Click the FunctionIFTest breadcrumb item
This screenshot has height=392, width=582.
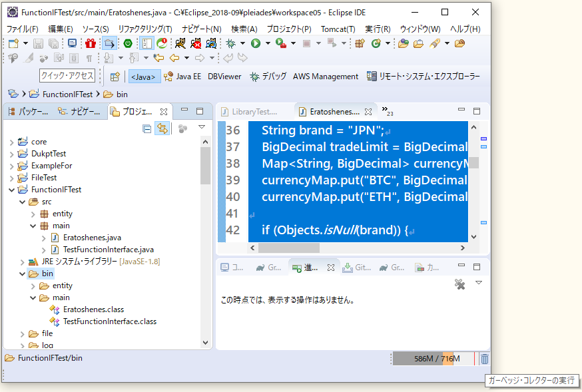tap(67, 95)
